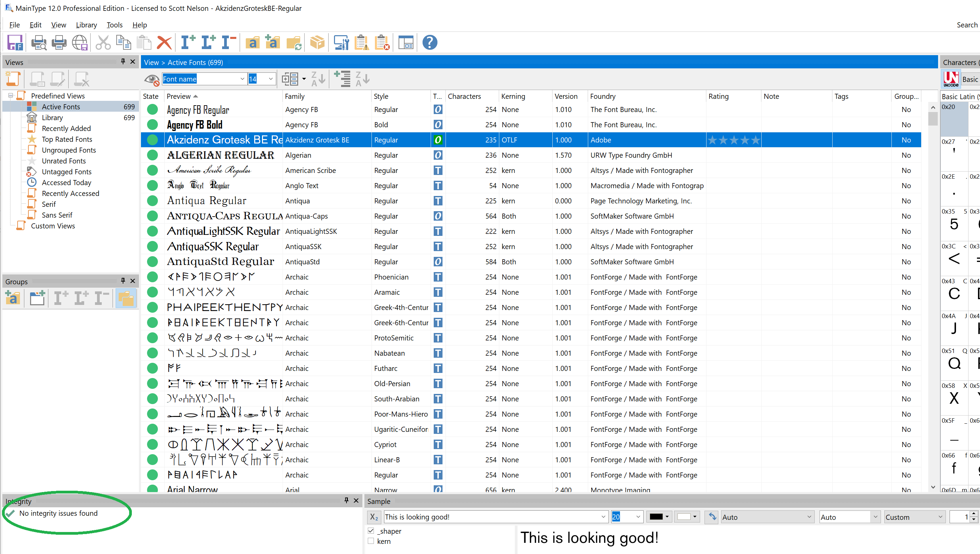The width and height of the screenshot is (980, 554).
Task: Click the copy fonts icon
Action: (122, 42)
